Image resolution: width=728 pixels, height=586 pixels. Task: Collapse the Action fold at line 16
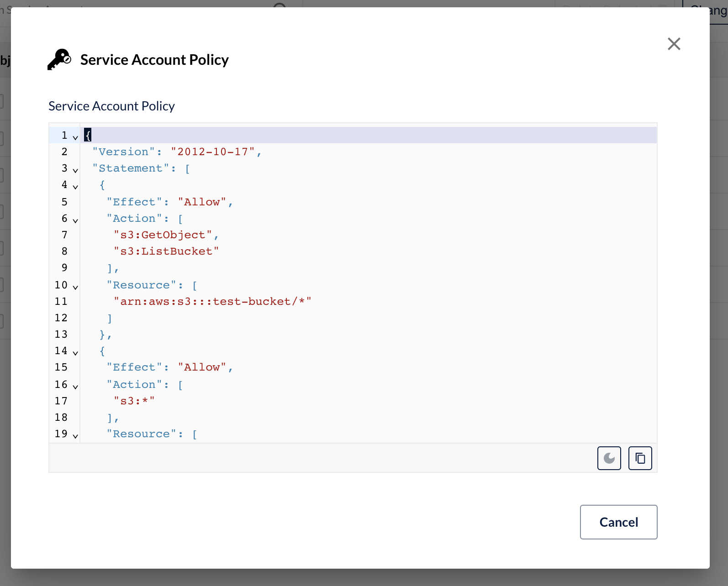[x=75, y=386]
